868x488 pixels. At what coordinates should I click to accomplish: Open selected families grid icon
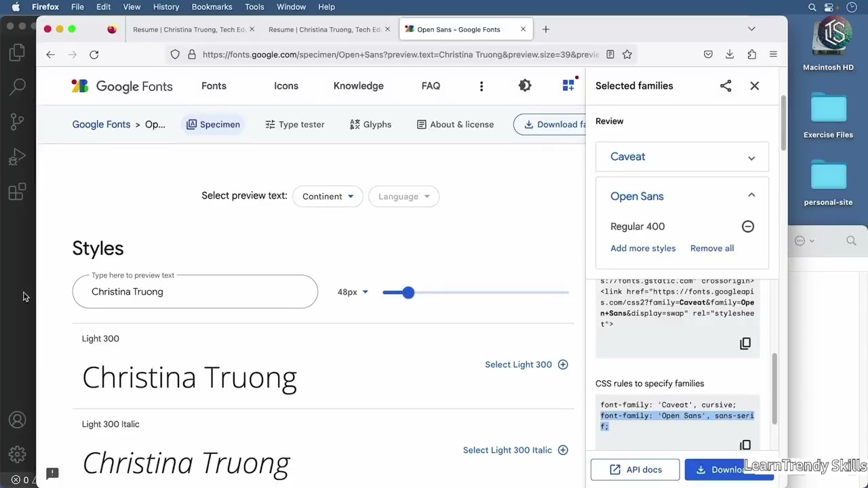[568, 85]
